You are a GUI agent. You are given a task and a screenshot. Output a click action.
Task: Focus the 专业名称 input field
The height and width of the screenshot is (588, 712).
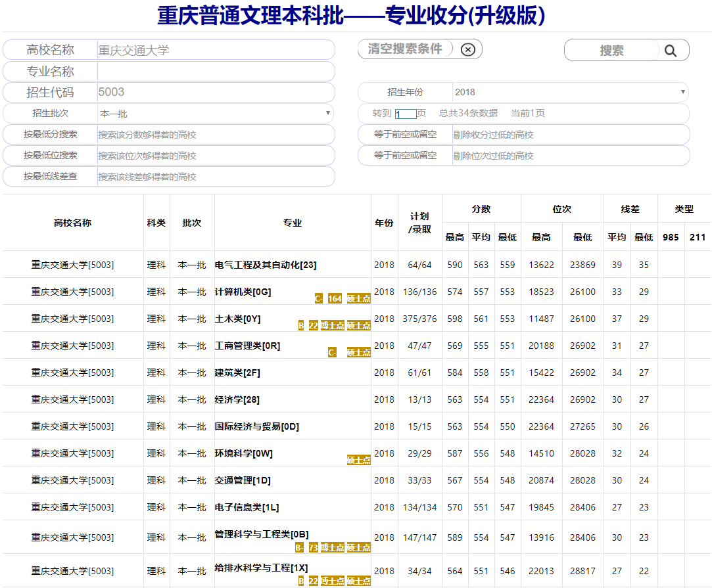click(216, 71)
